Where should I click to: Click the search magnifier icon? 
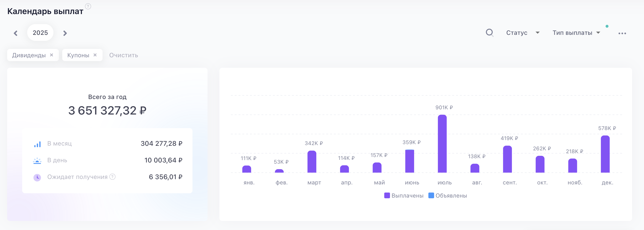(x=489, y=33)
